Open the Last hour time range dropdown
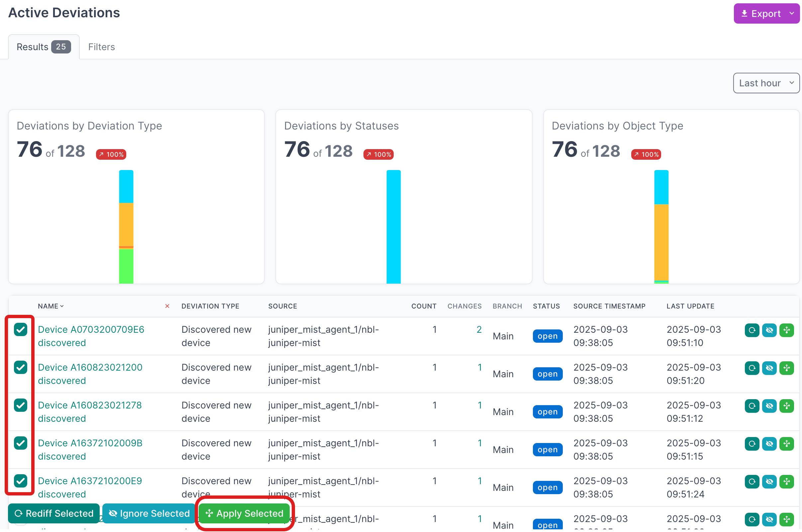 pos(766,83)
